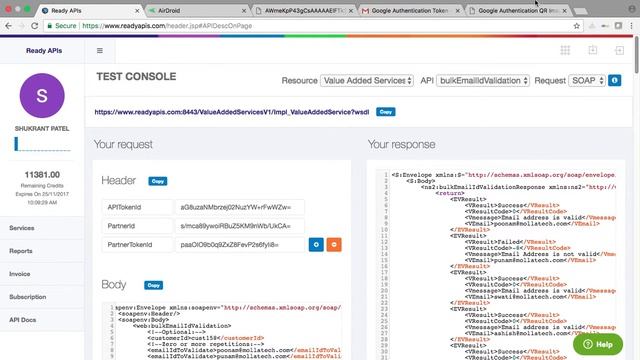Click the blue info icon beside SOAP
This screenshot has width=640, height=360.
coord(615,80)
